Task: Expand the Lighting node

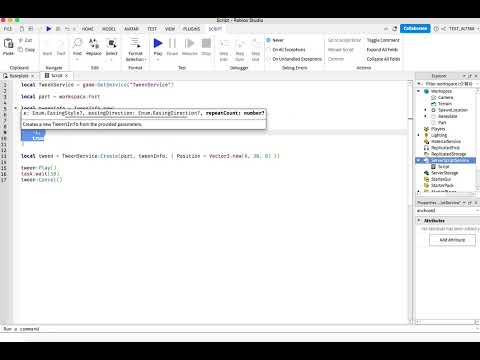Action: pyautogui.click(x=419, y=135)
